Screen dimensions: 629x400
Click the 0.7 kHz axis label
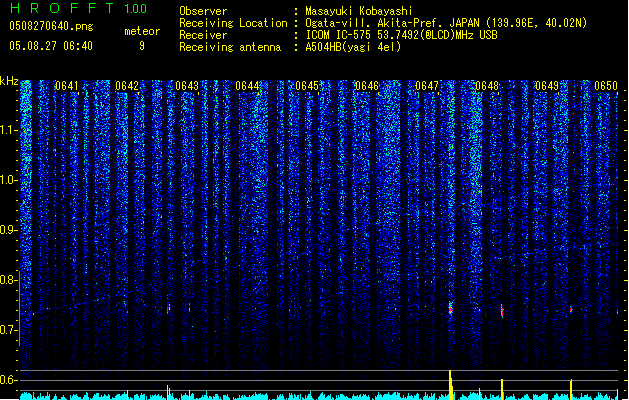click(x=8, y=330)
